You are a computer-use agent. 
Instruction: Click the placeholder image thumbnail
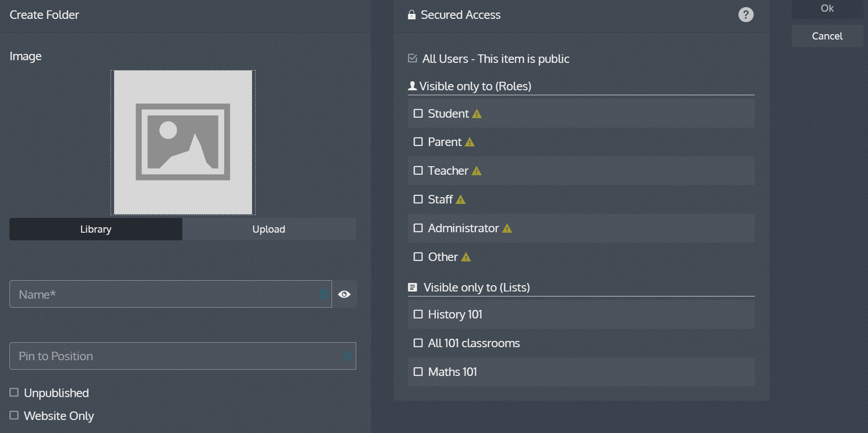[183, 142]
